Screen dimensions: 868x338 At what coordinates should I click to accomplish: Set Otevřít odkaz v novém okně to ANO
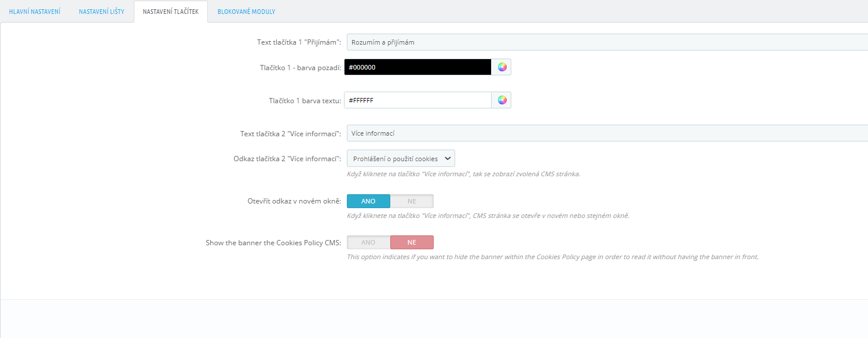[368, 201]
